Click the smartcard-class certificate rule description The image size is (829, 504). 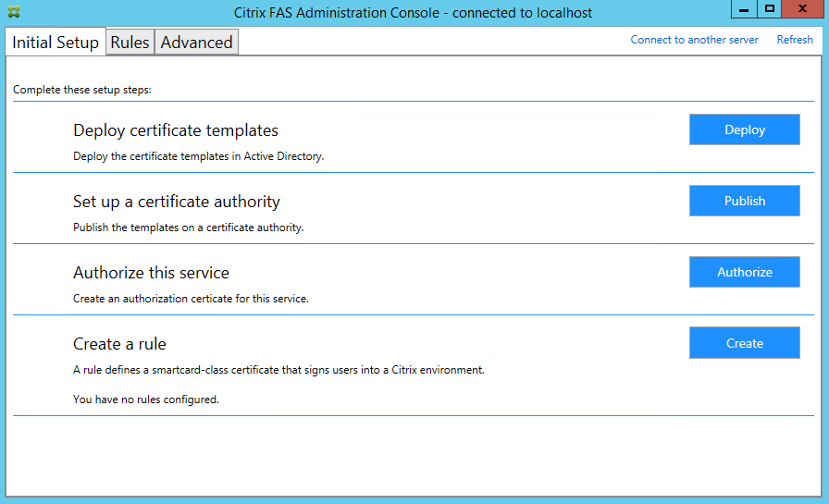coord(278,370)
